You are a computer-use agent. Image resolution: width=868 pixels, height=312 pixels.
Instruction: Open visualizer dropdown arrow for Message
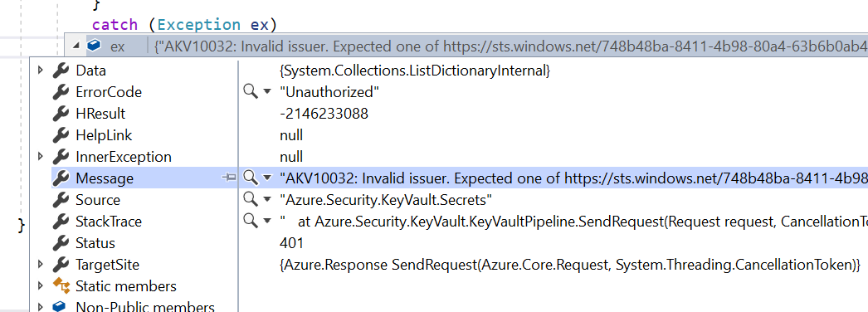pyautogui.click(x=267, y=178)
